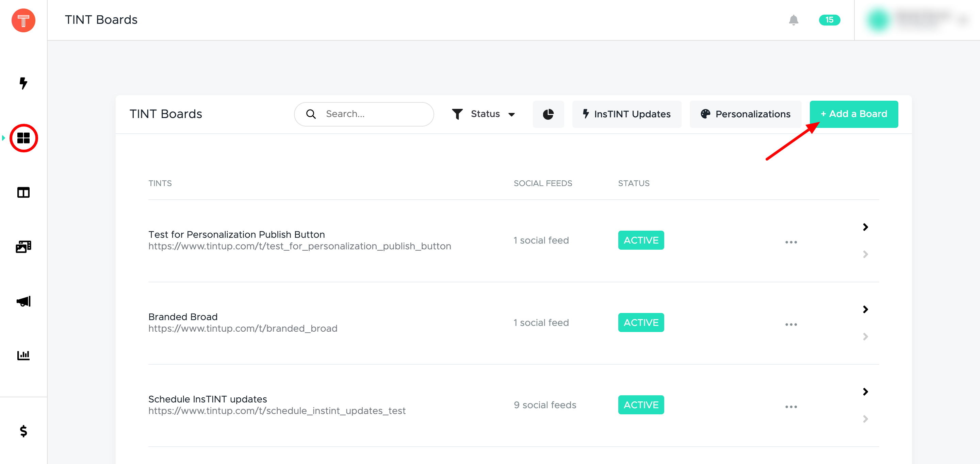Click the Search boards input field
The height and width of the screenshot is (464, 980).
(x=364, y=114)
